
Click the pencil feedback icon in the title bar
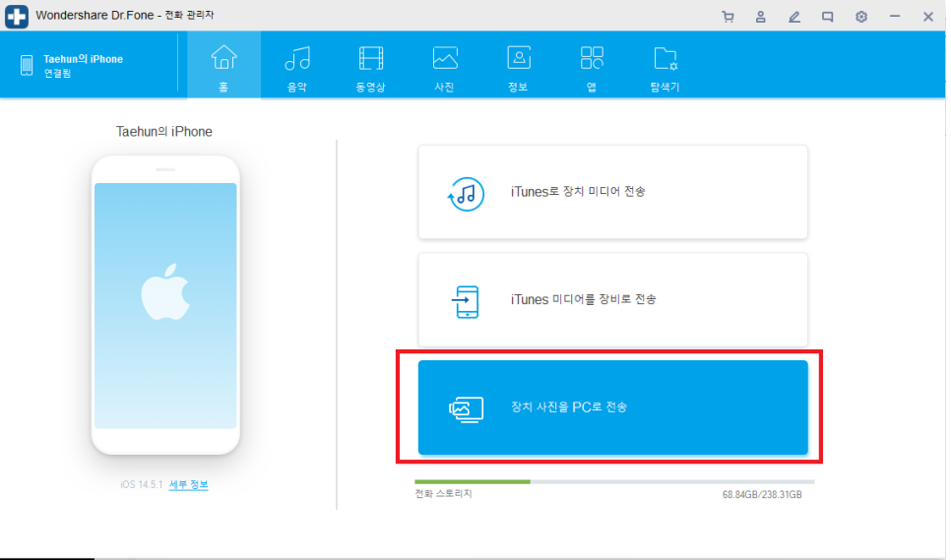[x=793, y=17]
